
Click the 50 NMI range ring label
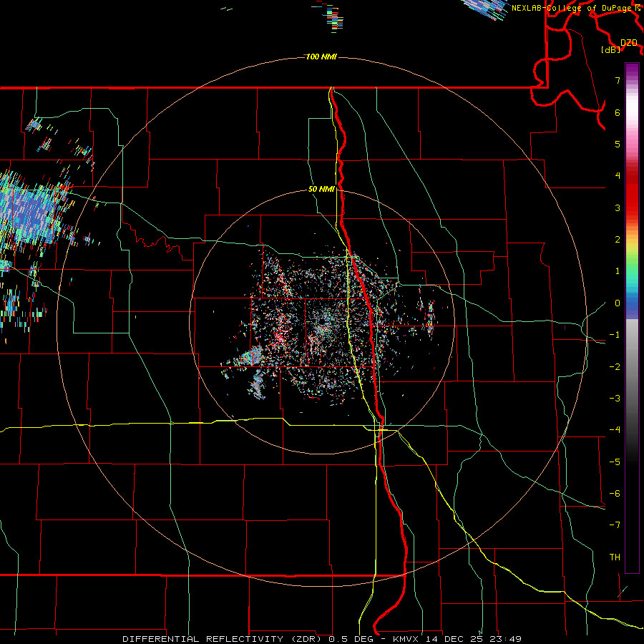click(321, 189)
